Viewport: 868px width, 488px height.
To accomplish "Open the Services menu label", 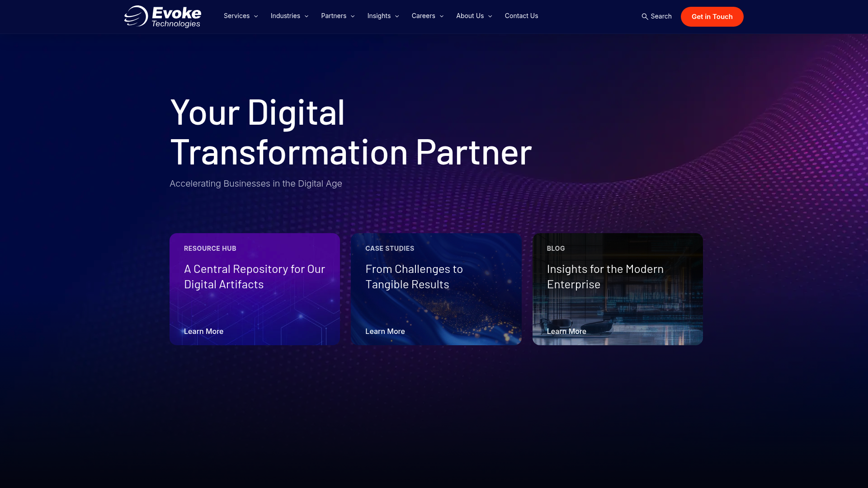I will [236, 16].
